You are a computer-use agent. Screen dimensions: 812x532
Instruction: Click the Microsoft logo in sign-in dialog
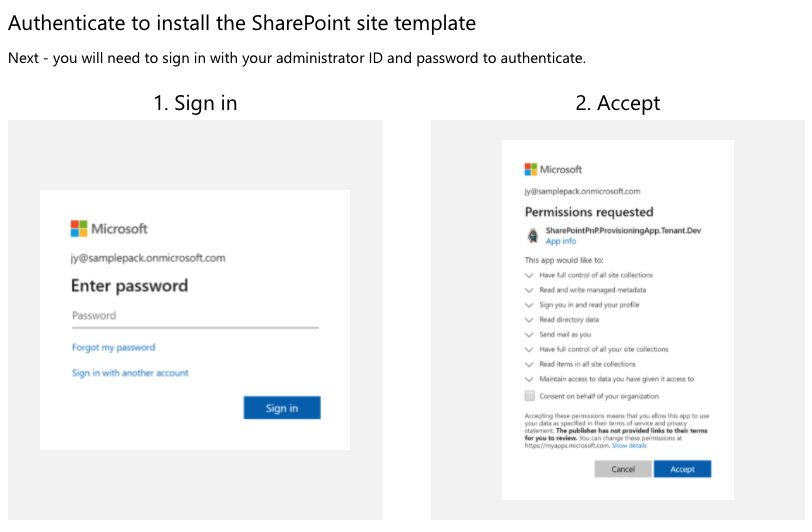coord(79,228)
